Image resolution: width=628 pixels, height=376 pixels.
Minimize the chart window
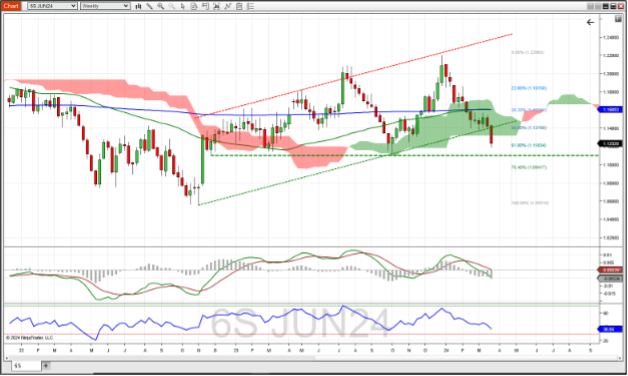[x=606, y=6]
